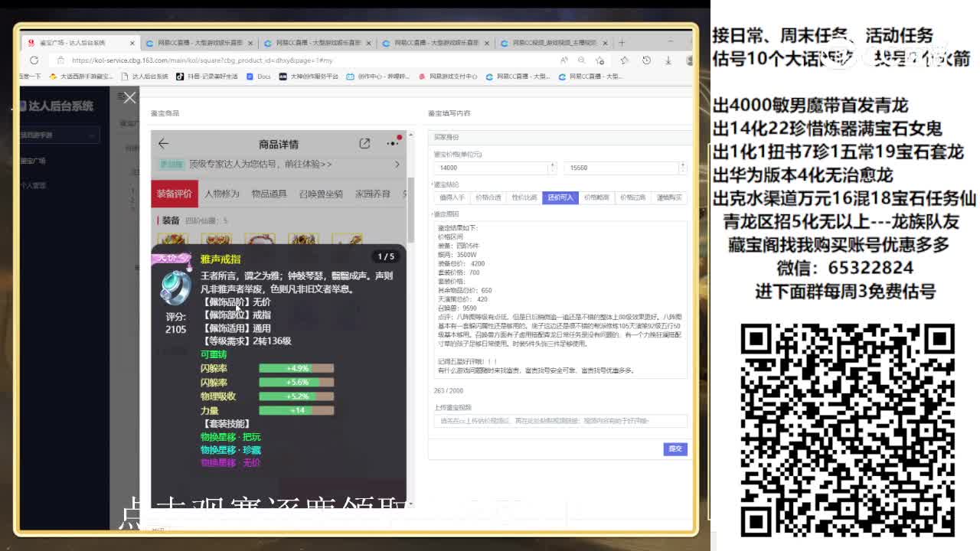Screen dimensions: 980x551
Task: Click the read aloud icon in address bar
Action: point(564,60)
